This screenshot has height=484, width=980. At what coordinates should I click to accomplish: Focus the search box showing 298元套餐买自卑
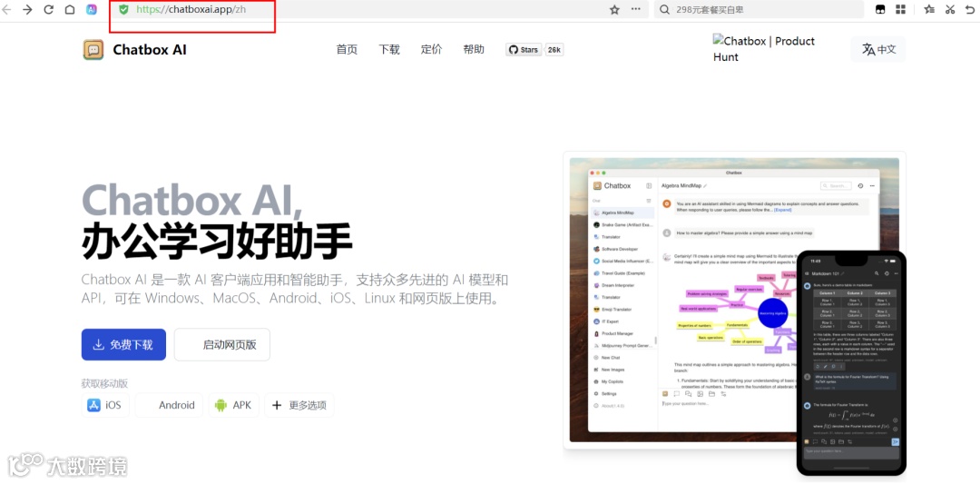(759, 9)
